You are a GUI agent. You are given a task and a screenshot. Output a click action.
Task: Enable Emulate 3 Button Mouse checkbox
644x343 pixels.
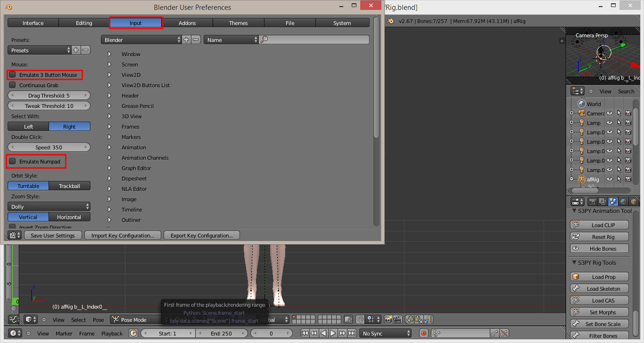pyautogui.click(x=12, y=75)
